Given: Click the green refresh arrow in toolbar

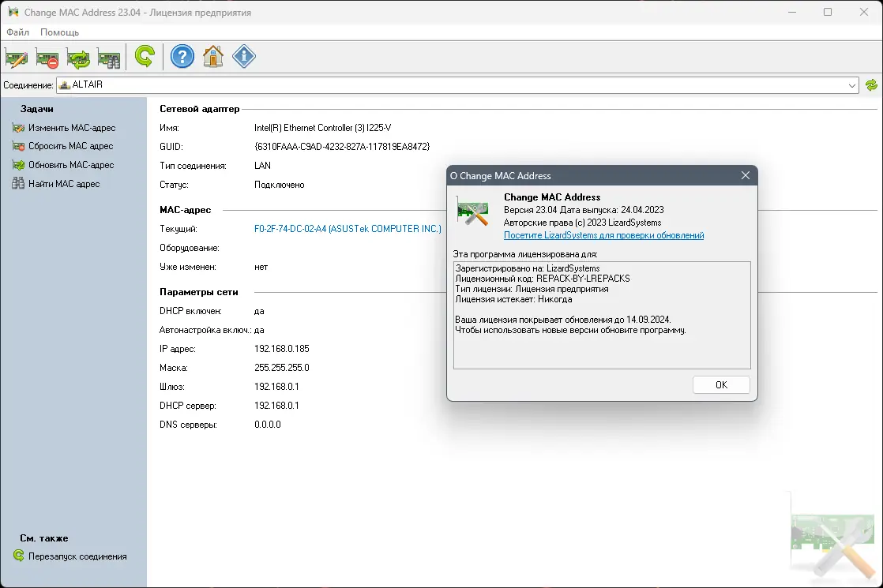Looking at the screenshot, I should coord(145,57).
